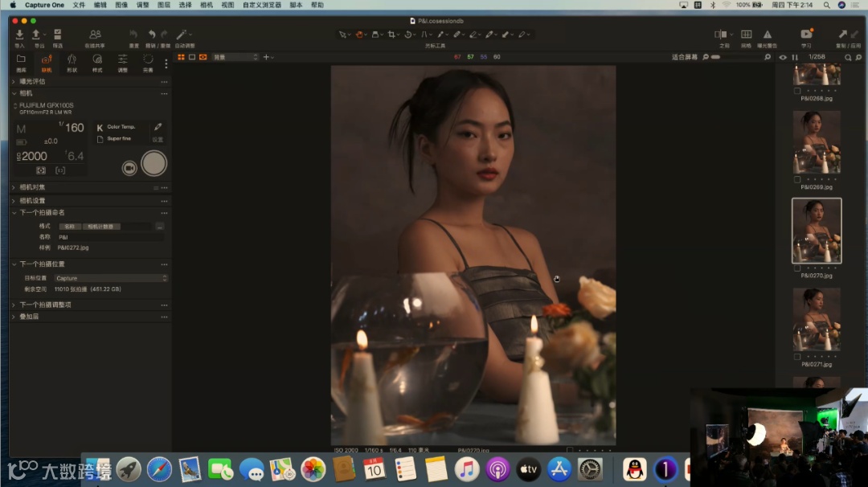Viewport: 868px width, 487px height.
Task: Start camera live view video icon
Action: point(129,168)
